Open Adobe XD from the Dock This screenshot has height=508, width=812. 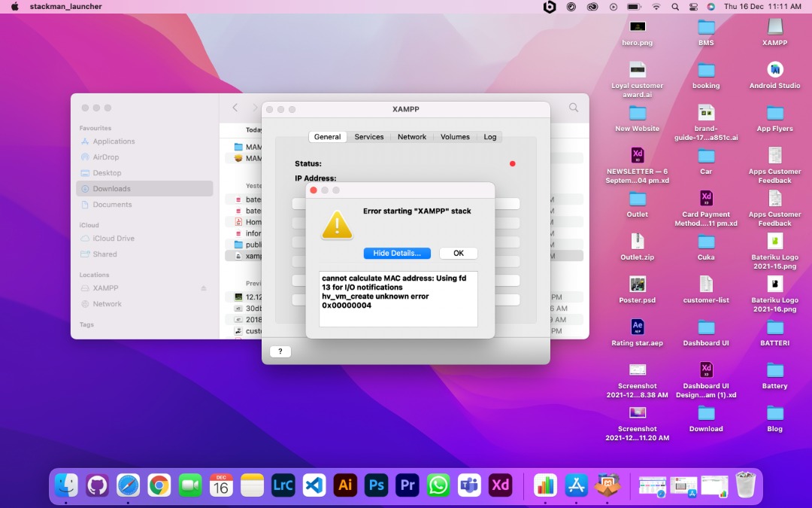(500, 485)
